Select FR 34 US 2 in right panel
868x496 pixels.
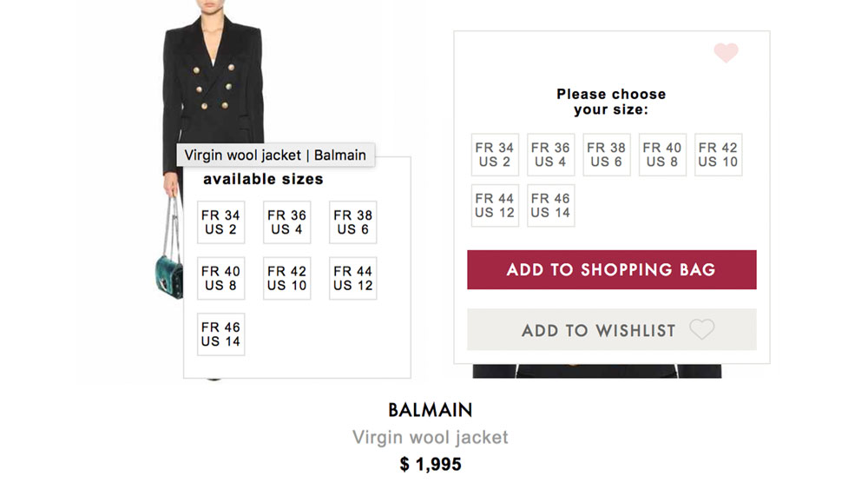coord(495,155)
